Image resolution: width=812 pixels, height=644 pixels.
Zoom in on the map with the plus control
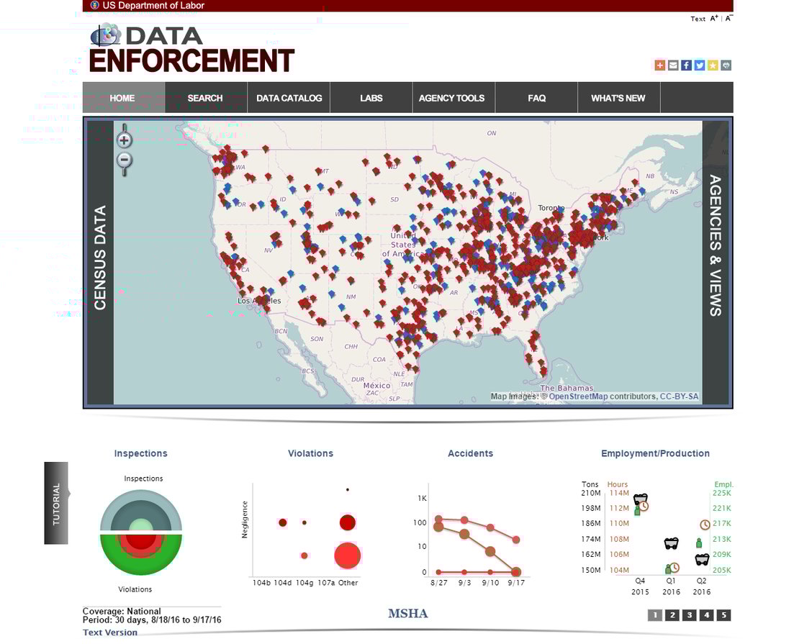coord(124,140)
